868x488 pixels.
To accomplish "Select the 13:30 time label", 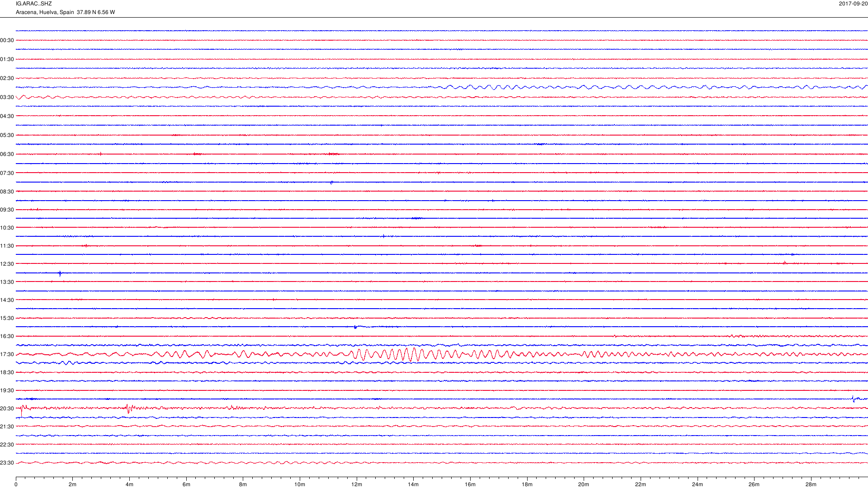I will tap(7, 282).
